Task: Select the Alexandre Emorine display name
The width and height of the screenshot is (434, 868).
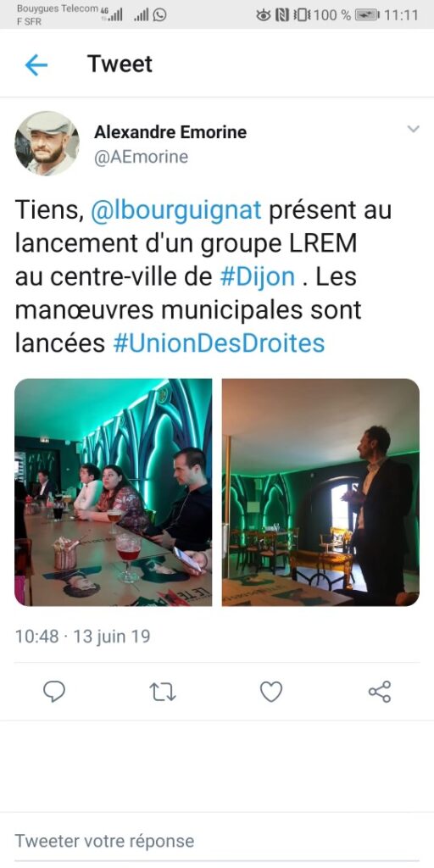Action: pos(170,132)
